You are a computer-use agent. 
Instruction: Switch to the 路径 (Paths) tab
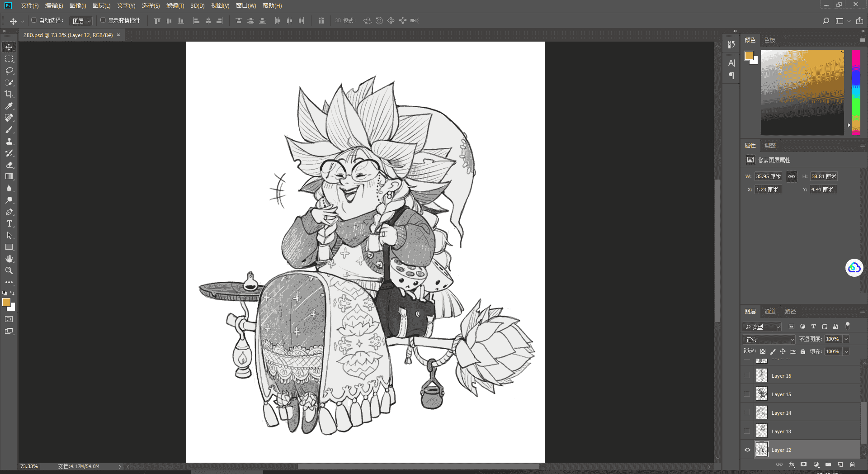pyautogui.click(x=790, y=311)
